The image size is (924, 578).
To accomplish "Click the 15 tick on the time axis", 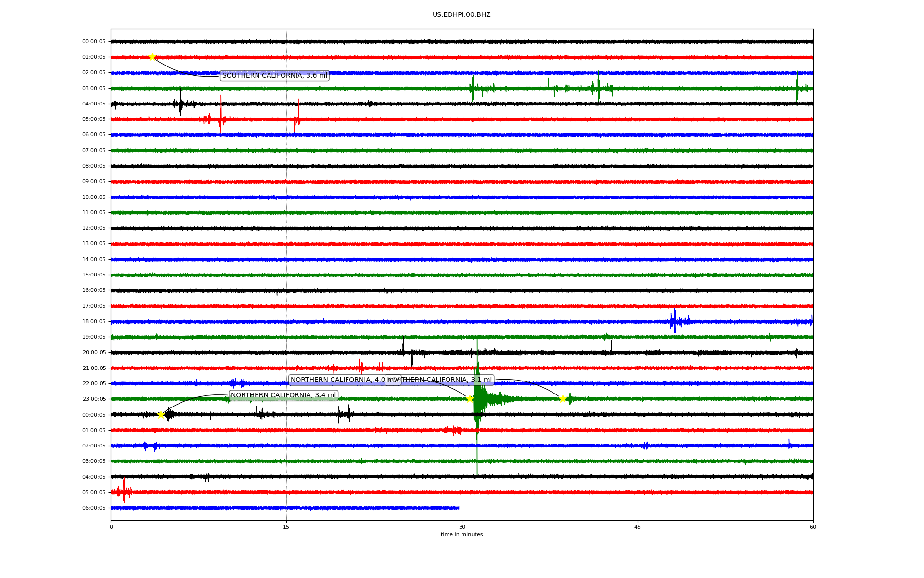I will click(x=286, y=527).
